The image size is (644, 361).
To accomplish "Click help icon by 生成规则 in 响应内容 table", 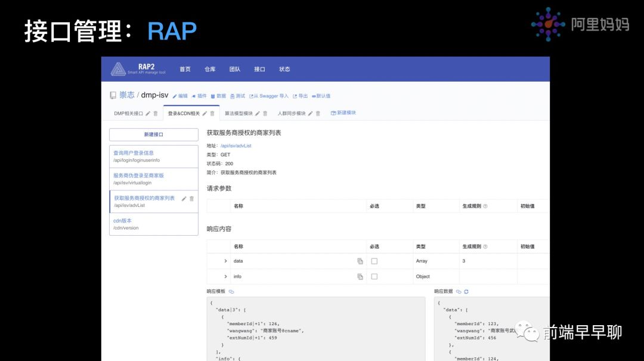I will pyautogui.click(x=485, y=246).
